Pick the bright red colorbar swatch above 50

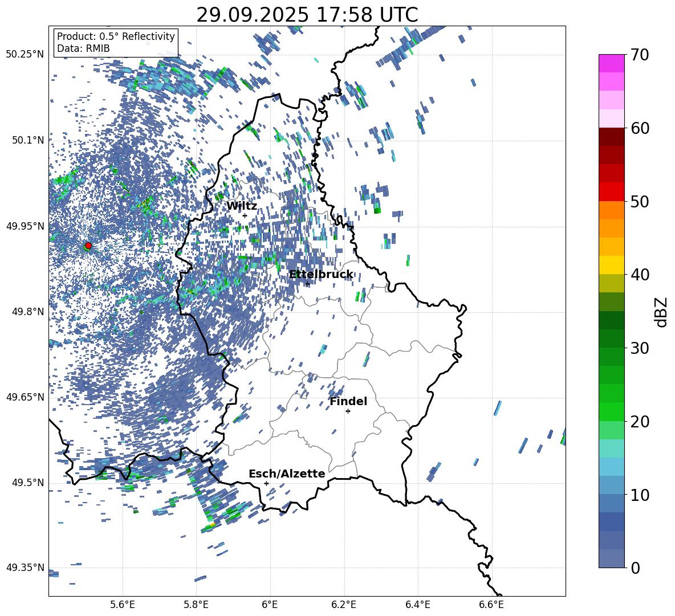point(611,192)
